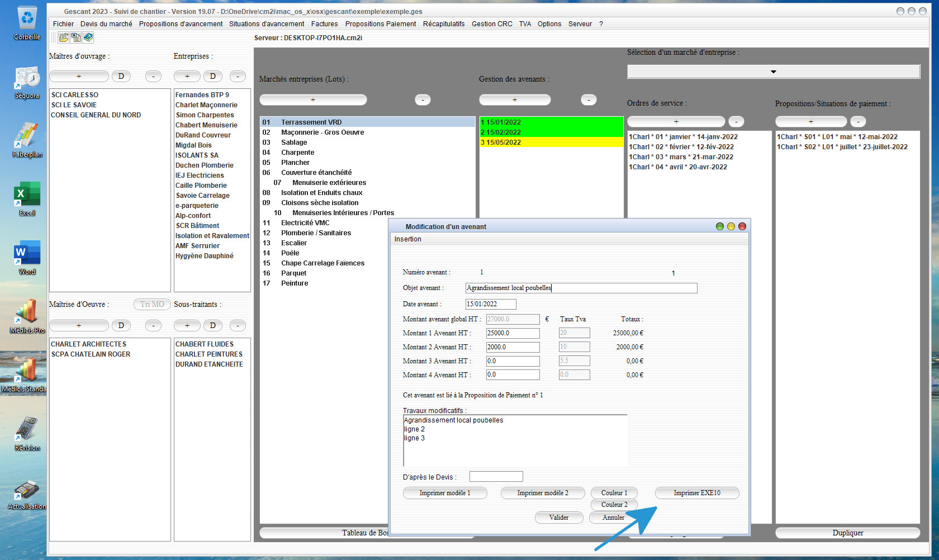Open Word desktop shortcut
939x560 pixels.
27,258
